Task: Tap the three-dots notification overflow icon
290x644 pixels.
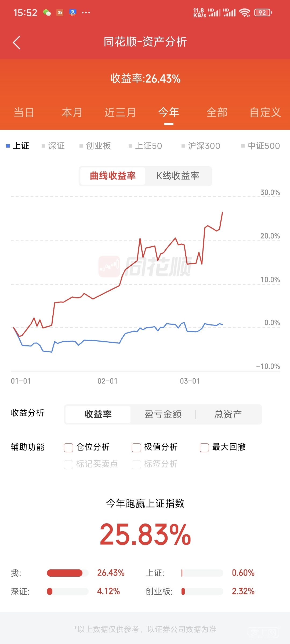Action: coord(86,13)
